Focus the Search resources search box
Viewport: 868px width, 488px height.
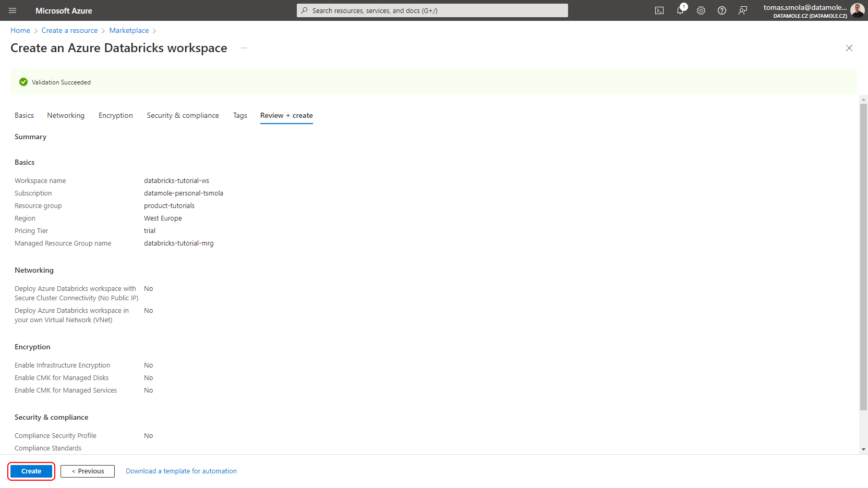pyautogui.click(x=432, y=10)
